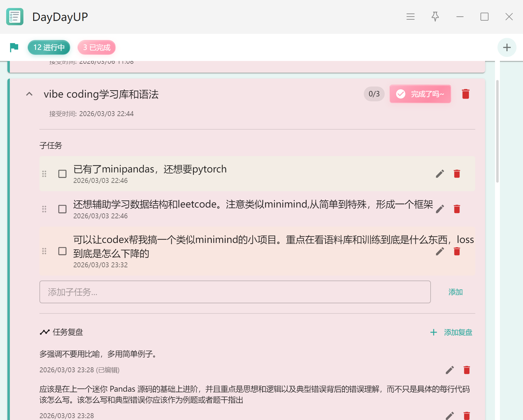Open the hamburger menu in the title bar
The image size is (523, 420).
[x=410, y=17]
